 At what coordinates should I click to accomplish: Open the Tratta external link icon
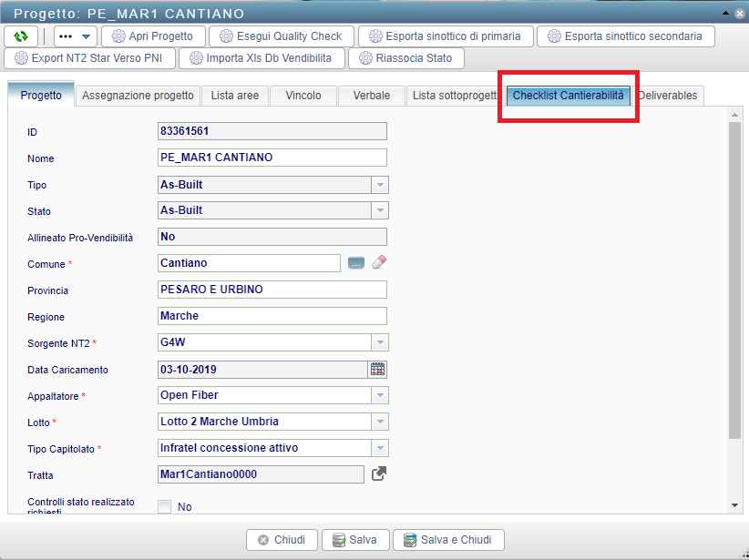379,473
